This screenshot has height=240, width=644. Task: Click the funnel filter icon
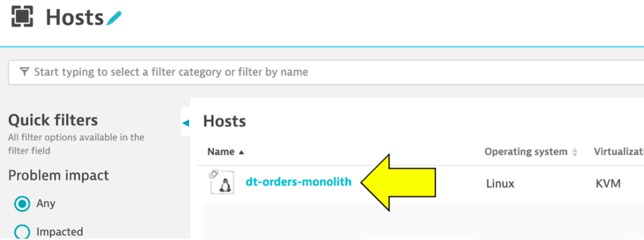(24, 72)
